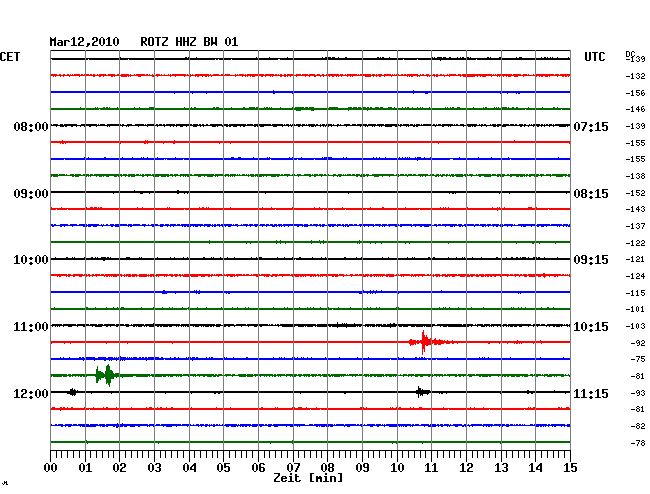Click the 10 minute axis tick label
Image resolution: width=650 pixels, height=494 pixels.
coord(397,468)
